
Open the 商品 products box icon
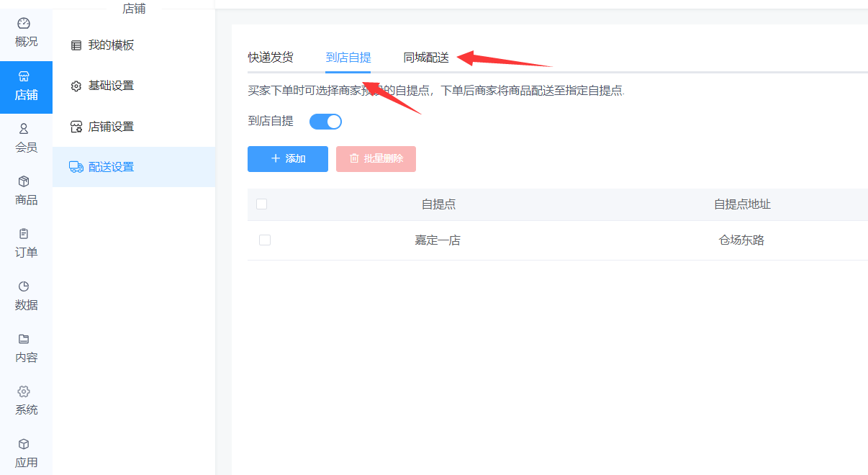[x=24, y=181]
